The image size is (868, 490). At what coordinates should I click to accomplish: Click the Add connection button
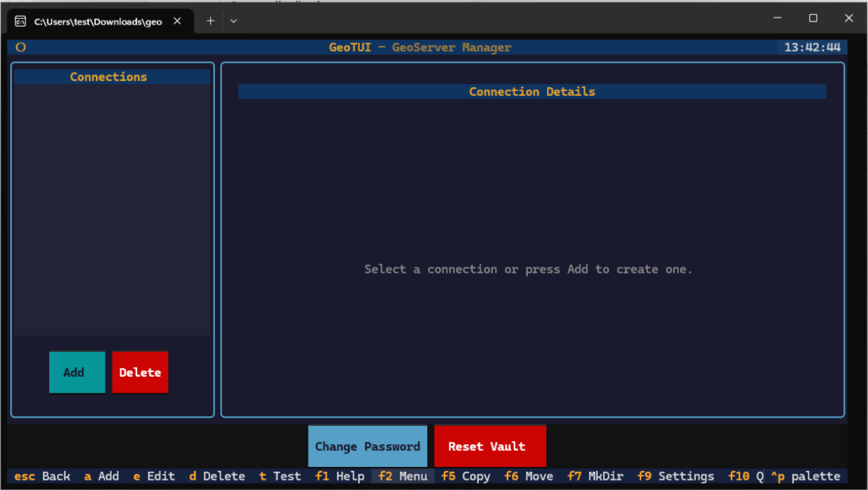point(77,372)
